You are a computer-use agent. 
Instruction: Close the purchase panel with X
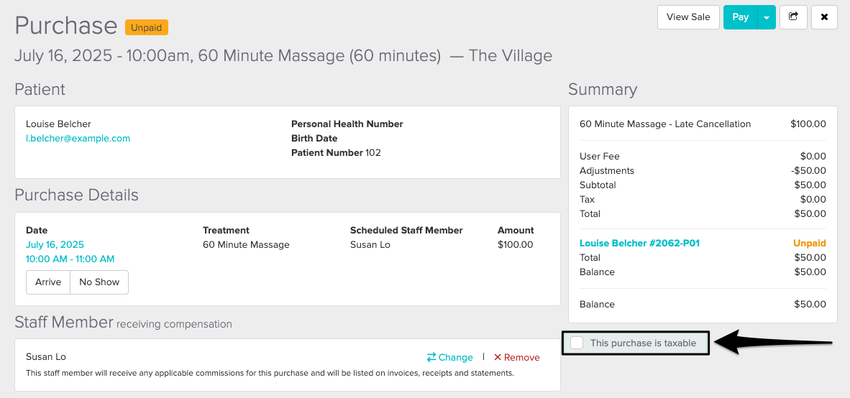(825, 17)
